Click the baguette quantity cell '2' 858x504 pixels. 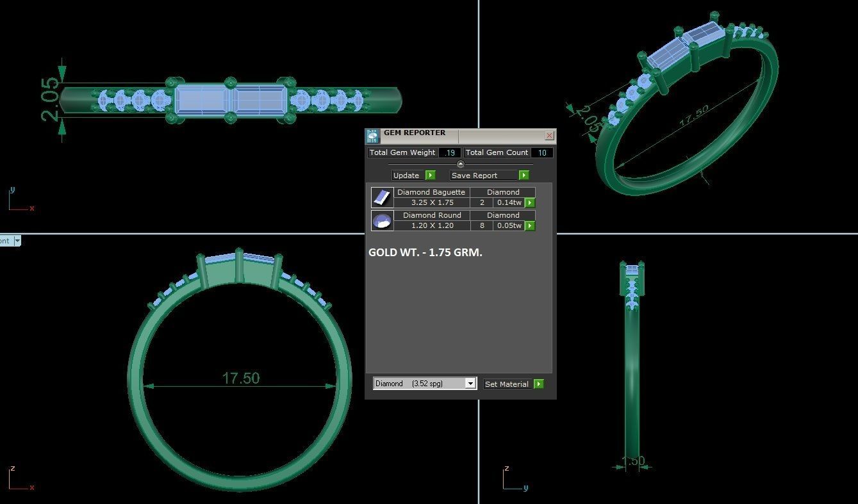pos(482,202)
